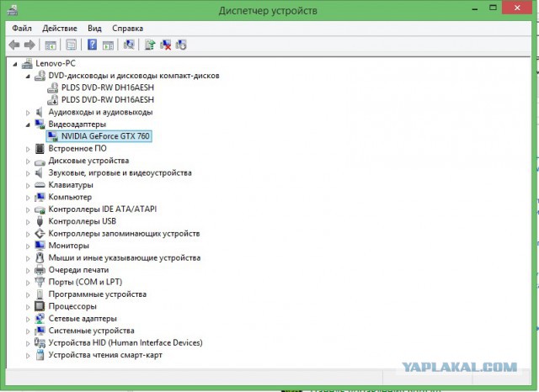Image resolution: width=539 pixels, height=392 pixels.
Task: Click the Мониторы monitor icon
Action: (x=40, y=246)
